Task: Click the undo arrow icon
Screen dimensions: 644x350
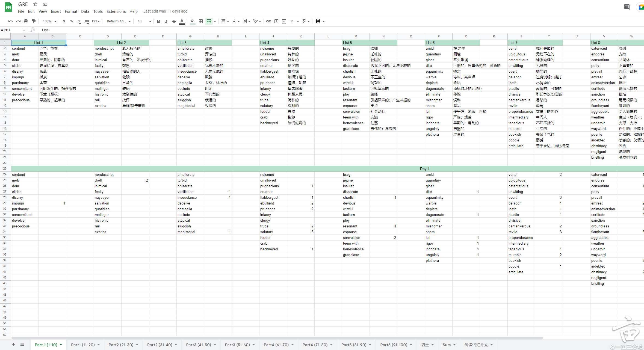Action: click(10, 21)
